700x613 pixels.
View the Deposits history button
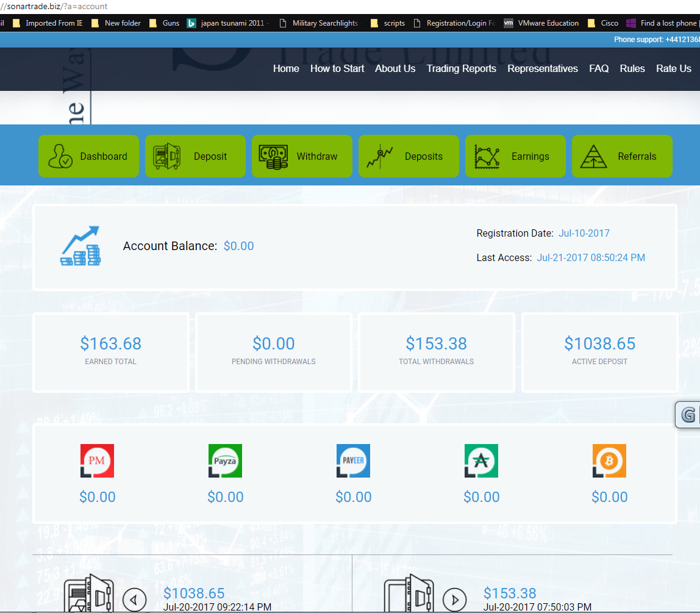[409, 156]
